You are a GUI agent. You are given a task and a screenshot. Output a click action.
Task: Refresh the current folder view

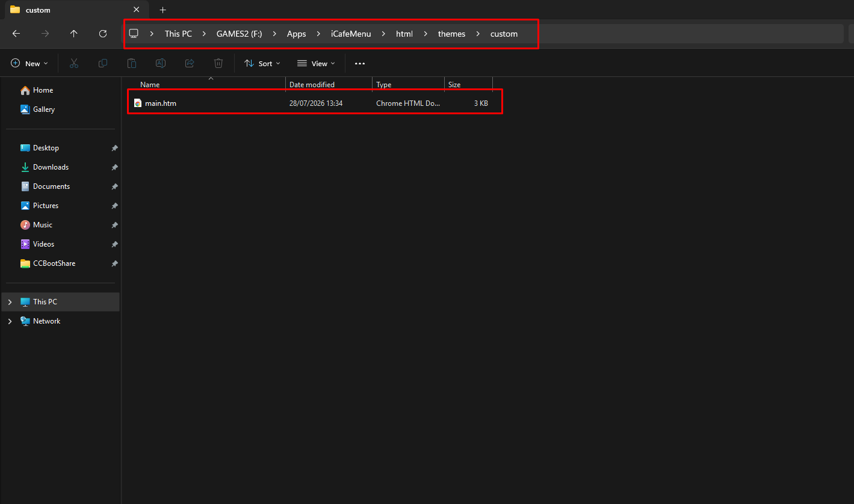coord(103,34)
